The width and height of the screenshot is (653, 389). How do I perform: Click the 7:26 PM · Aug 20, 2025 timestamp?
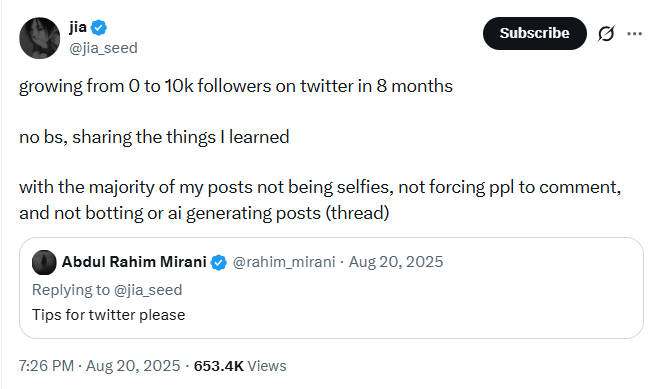[100, 366]
